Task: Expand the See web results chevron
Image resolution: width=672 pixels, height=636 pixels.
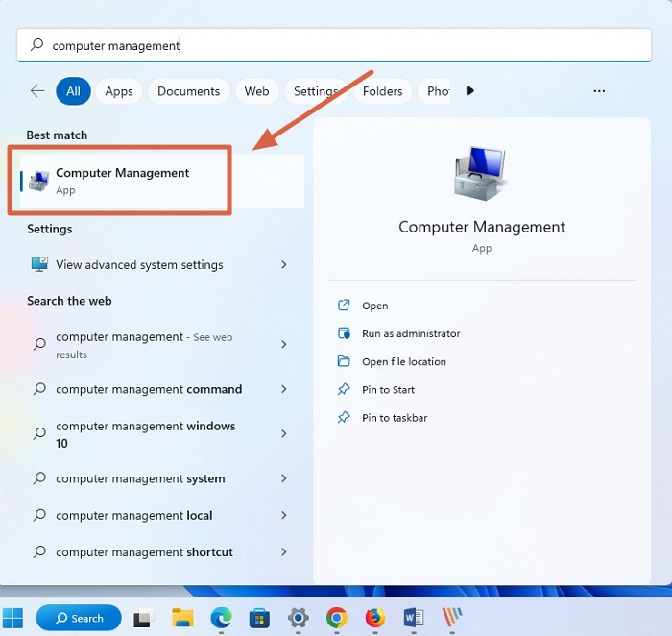Action: [284, 344]
